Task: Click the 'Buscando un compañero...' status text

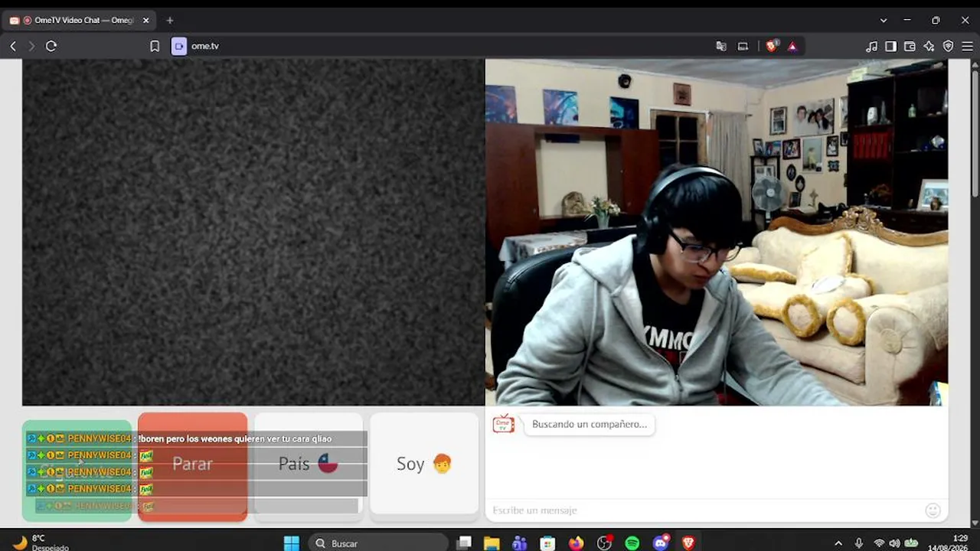Action: (x=590, y=424)
